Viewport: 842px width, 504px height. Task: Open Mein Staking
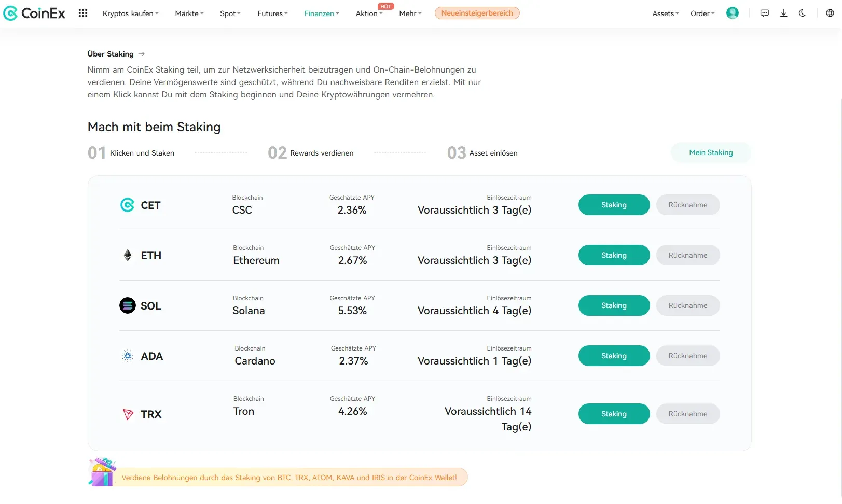(x=711, y=152)
